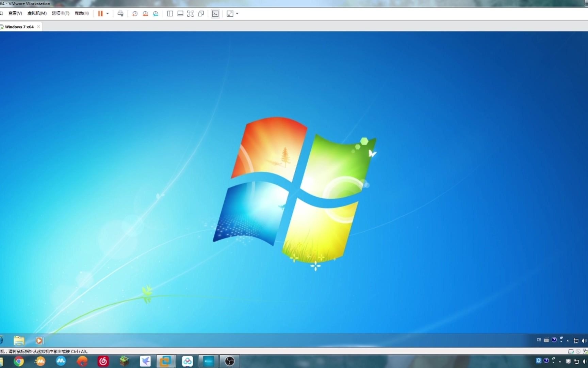
Task: Select the Windows 7 x64 tab
Action: (19, 27)
